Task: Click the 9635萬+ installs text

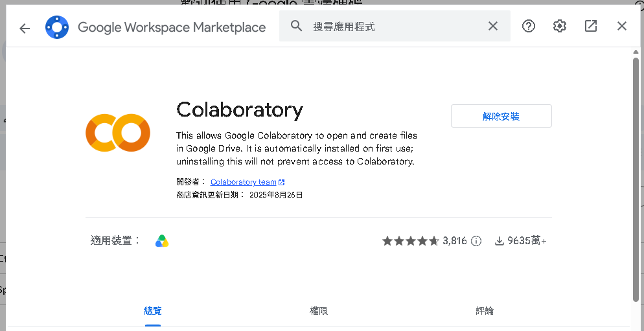Action: [x=527, y=241]
